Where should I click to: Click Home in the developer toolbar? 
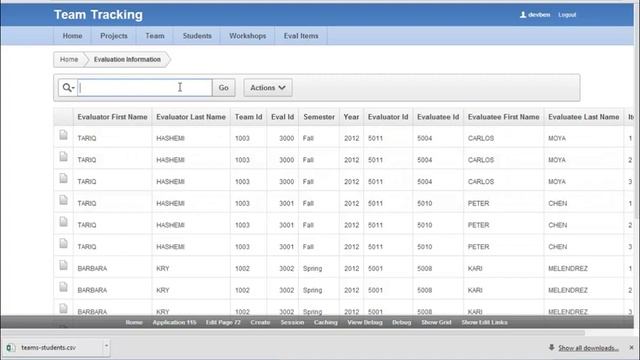[134, 322]
